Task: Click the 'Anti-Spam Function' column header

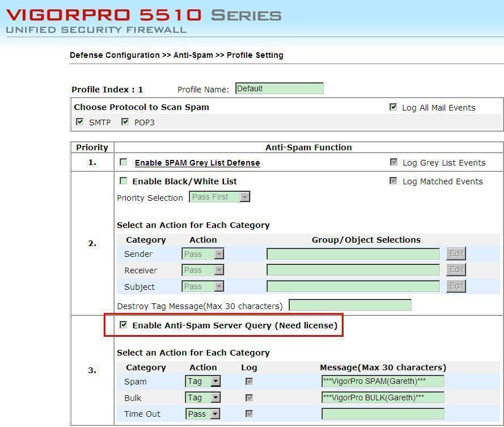Action: 308,147
